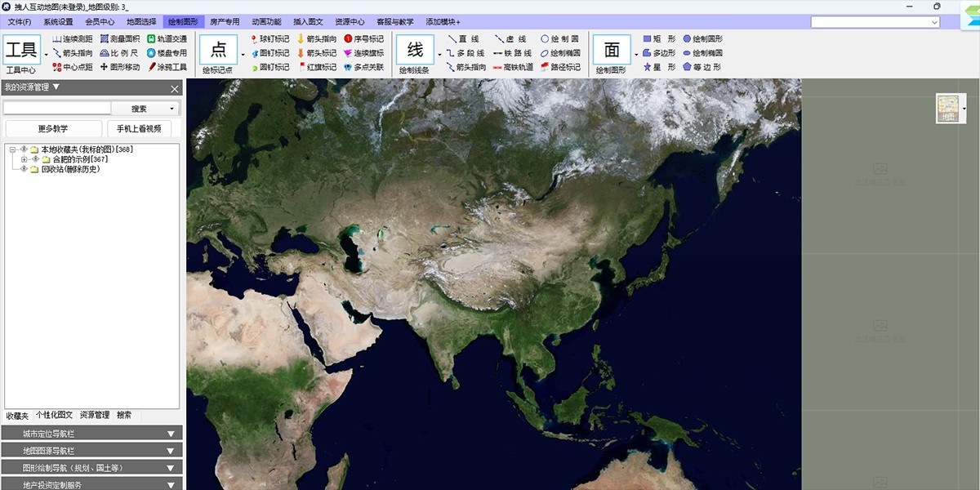Viewport: 980px width, 490px height.
Task: Select the 星形 star shape tool
Action: click(663, 68)
